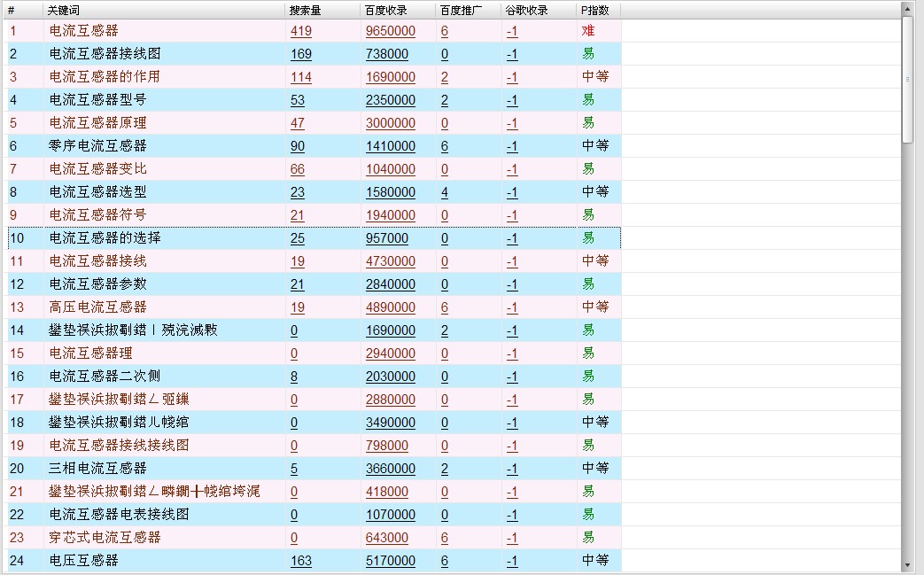This screenshot has height=575, width=924.
Task: Click the scrollbar down arrow
Action: pyautogui.click(x=907, y=565)
